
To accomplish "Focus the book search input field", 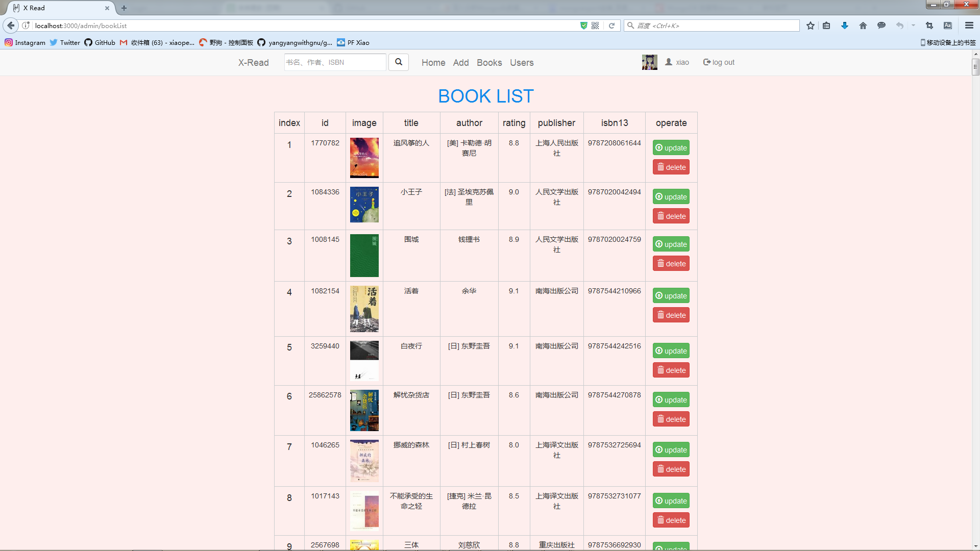I will (335, 62).
